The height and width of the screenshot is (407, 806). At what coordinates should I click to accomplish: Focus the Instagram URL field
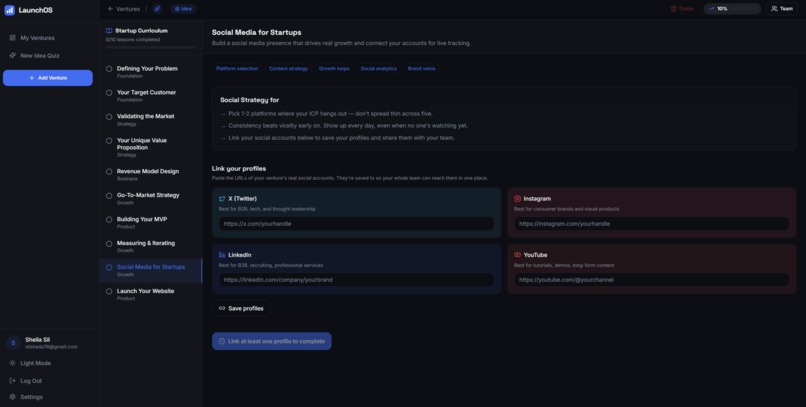(x=651, y=224)
